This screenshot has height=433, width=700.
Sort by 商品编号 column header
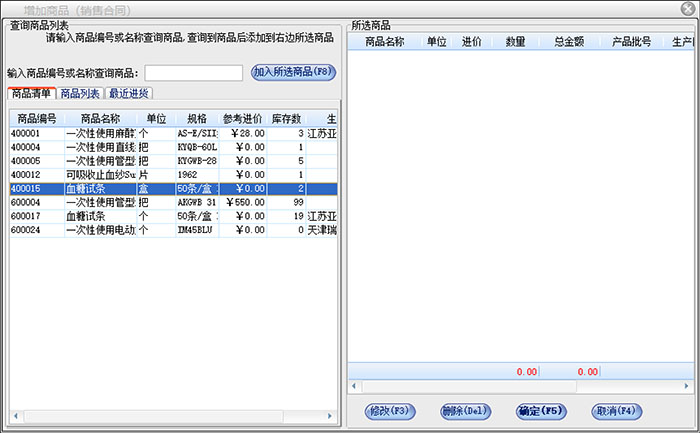tap(36, 118)
